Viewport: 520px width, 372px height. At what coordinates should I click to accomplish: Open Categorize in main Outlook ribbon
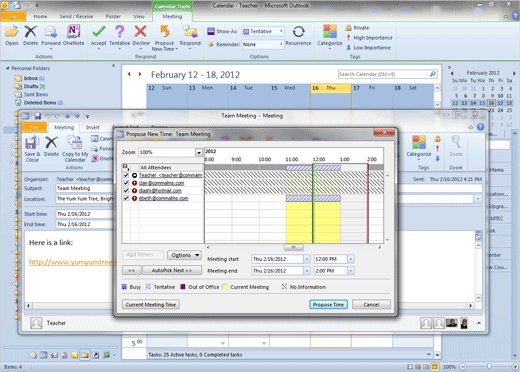click(x=330, y=37)
